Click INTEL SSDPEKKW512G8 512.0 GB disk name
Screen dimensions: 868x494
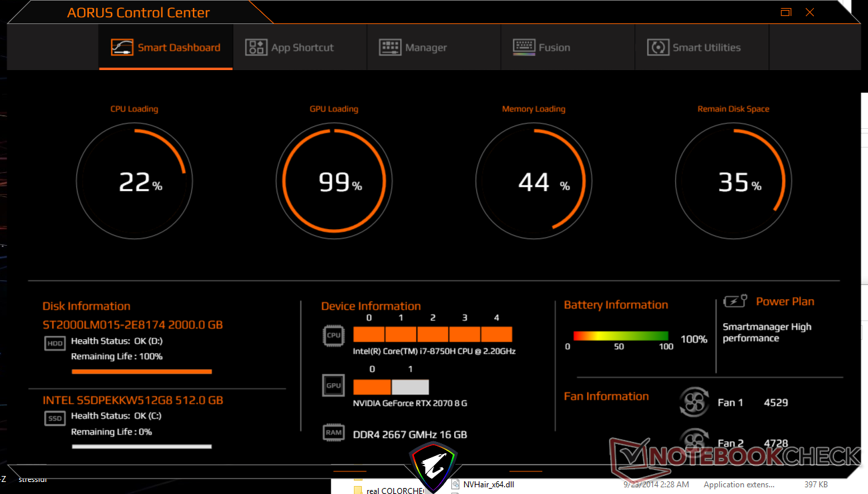133,401
